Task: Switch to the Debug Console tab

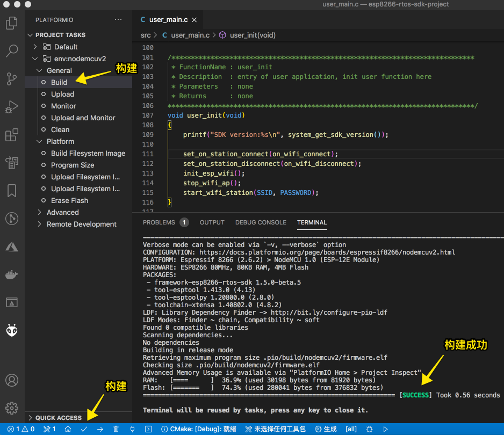Action: coord(261,222)
